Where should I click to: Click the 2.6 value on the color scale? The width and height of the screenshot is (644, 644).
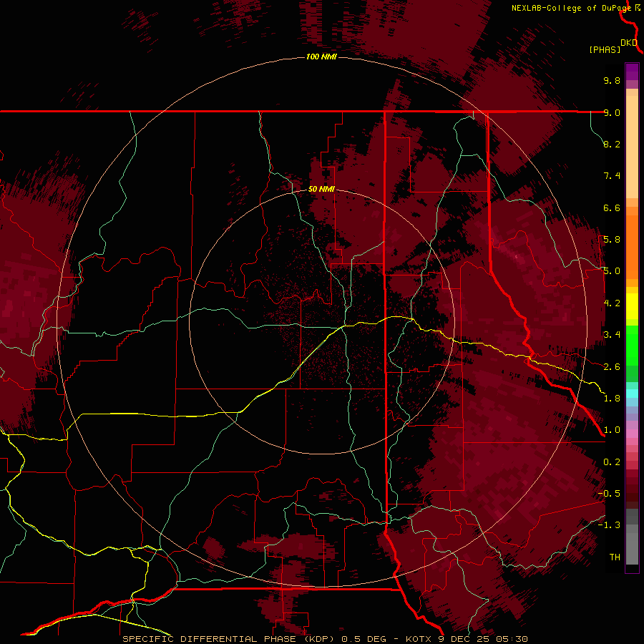coord(612,367)
